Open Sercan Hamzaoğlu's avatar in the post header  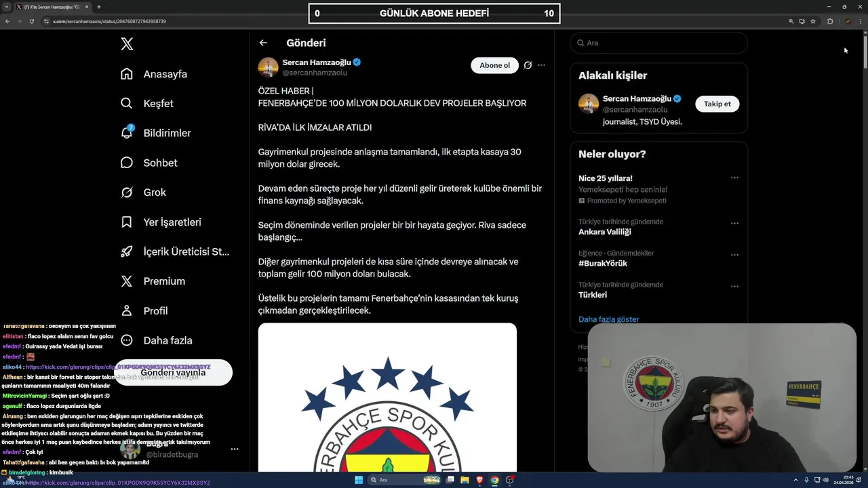(268, 67)
